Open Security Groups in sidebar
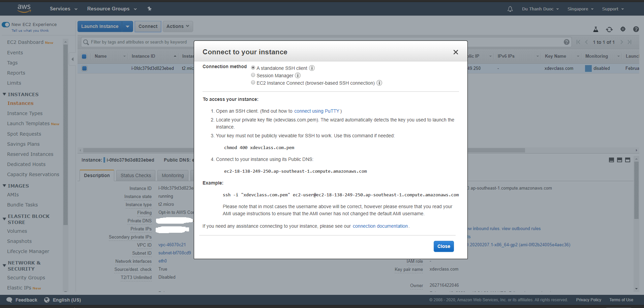Screen dimensions: 644x308 pyautogui.click(x=26, y=278)
